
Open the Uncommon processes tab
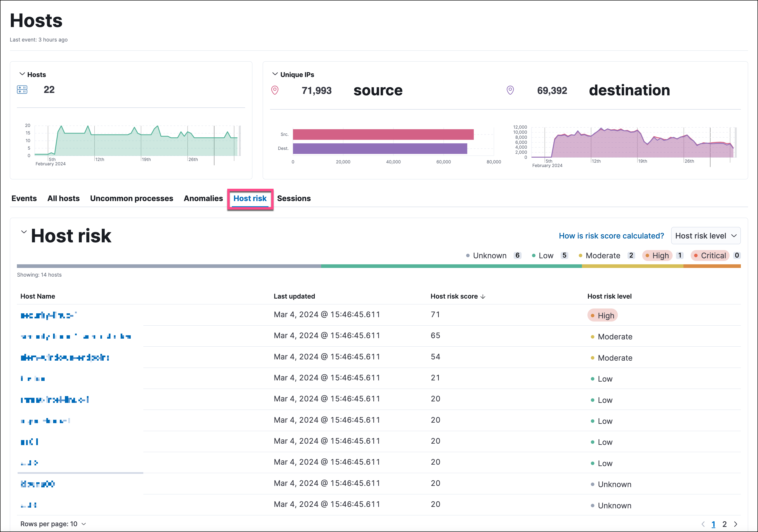point(131,198)
